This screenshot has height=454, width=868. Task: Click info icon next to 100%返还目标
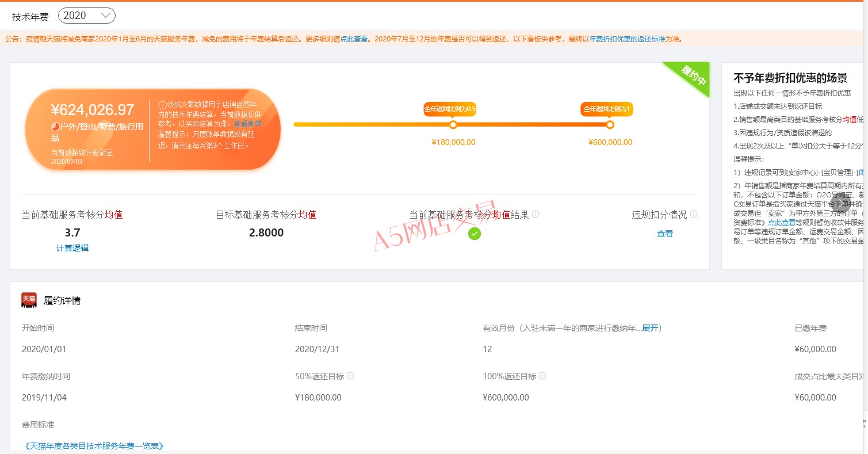click(542, 376)
